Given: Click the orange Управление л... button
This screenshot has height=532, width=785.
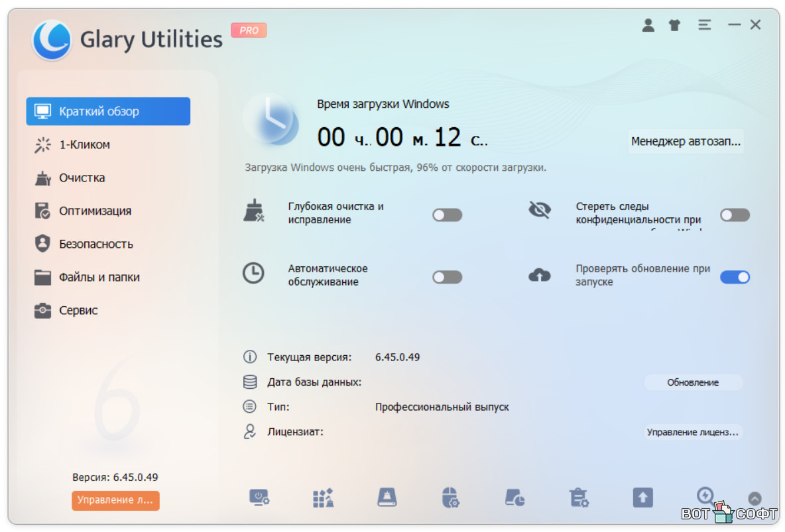Looking at the screenshot, I should tap(115, 500).
